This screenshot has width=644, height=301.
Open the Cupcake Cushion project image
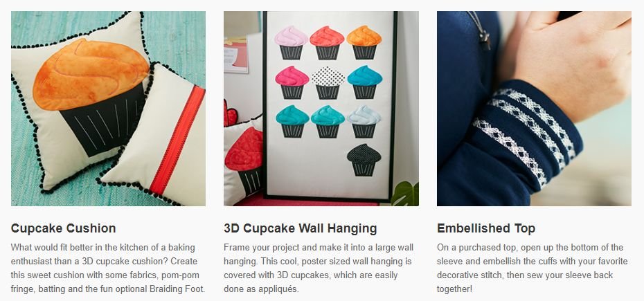(108, 109)
